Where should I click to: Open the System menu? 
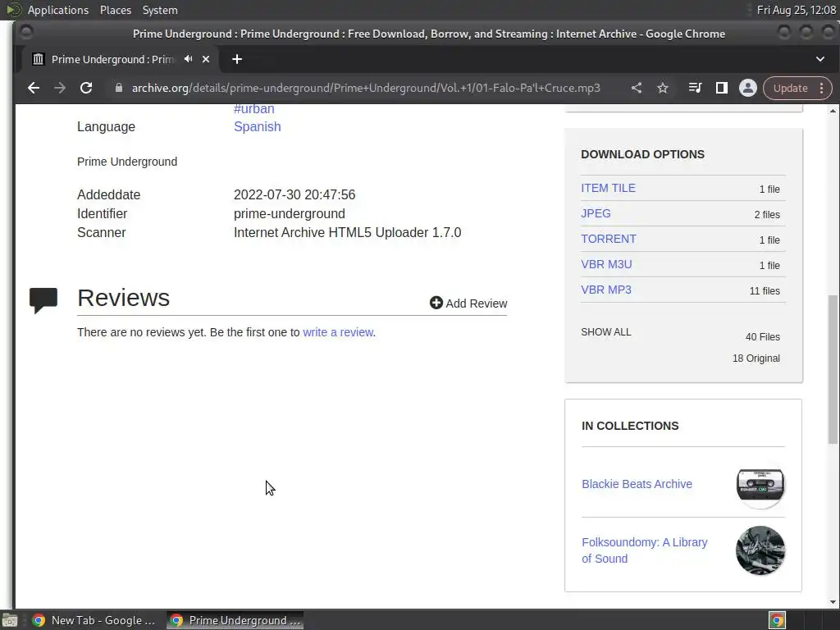160,10
